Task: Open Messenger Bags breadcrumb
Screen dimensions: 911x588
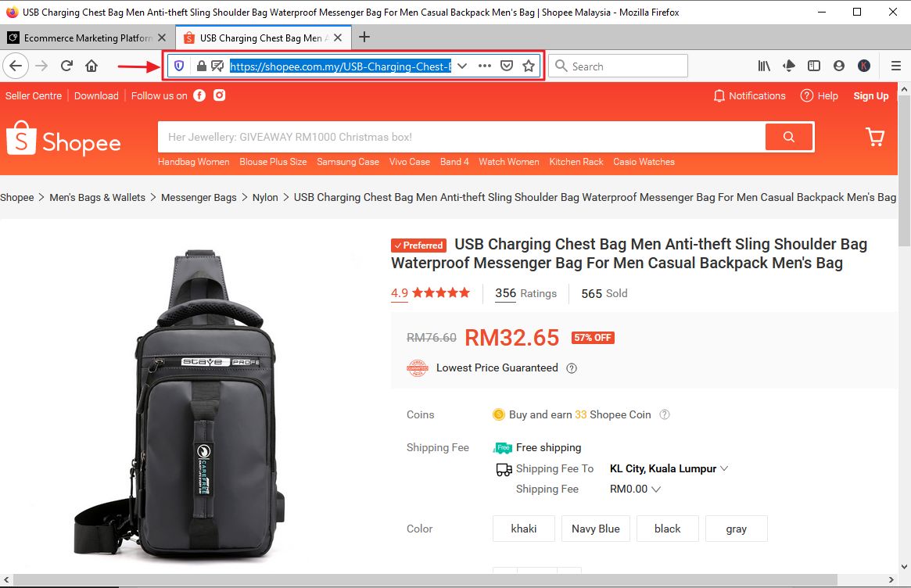Action: click(199, 198)
